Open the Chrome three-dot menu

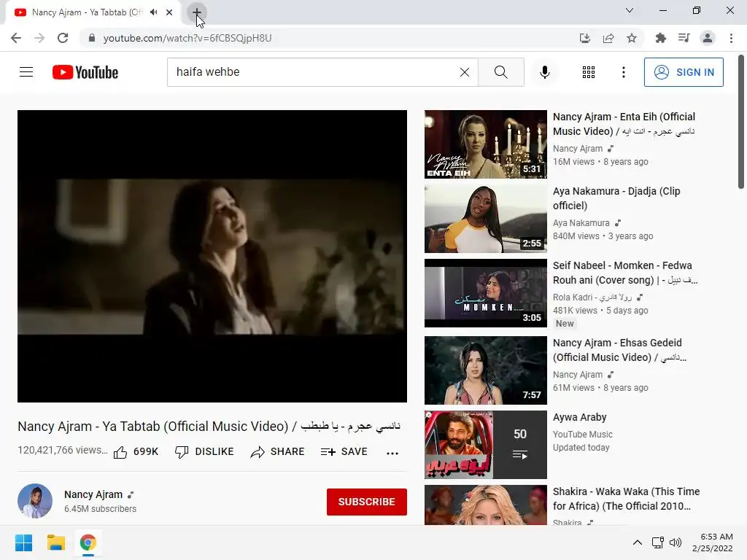pos(731,38)
